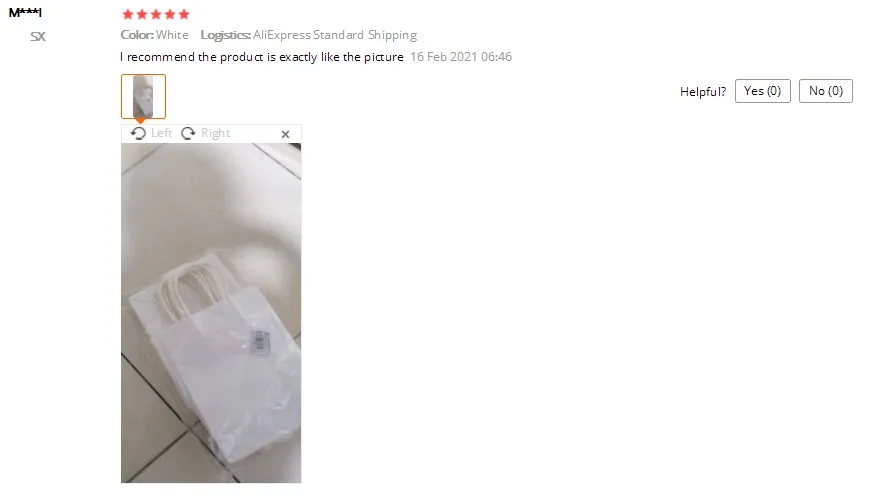Click reviewer name M***l
The width and height of the screenshot is (876, 498).
pyautogui.click(x=25, y=12)
